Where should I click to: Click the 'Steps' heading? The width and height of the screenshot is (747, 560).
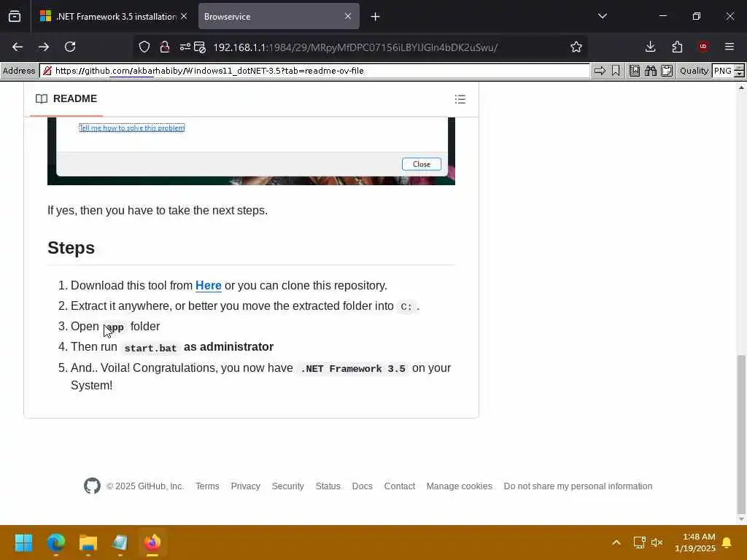[x=71, y=248]
